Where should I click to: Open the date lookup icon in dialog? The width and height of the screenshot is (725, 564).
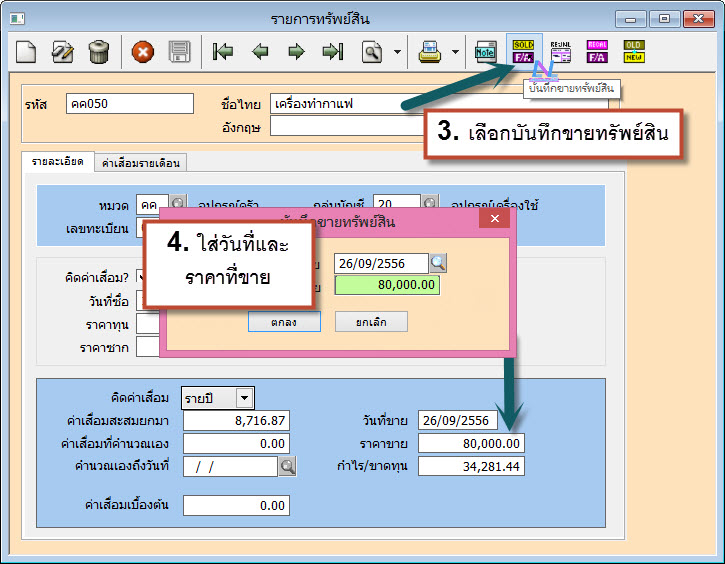coord(438,263)
